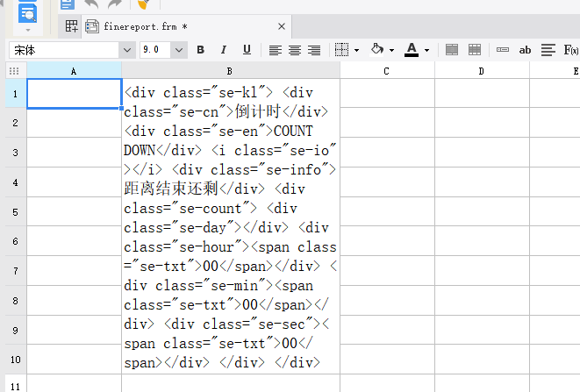Click the merge cells icon

click(452, 50)
